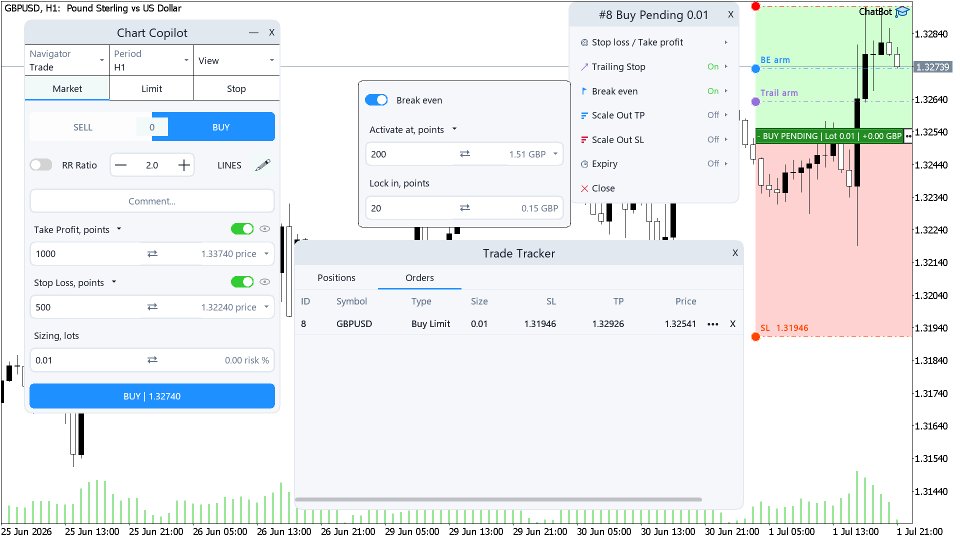Screen dimensions: 960x540
Task: Open Take Profit, points unit dropdown
Action: [119, 229]
